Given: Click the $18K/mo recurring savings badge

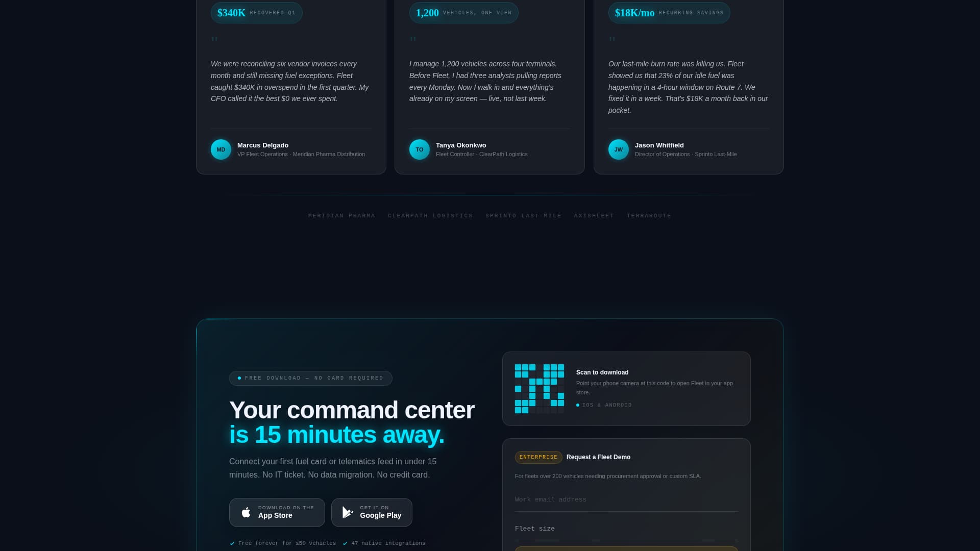Looking at the screenshot, I should (669, 13).
